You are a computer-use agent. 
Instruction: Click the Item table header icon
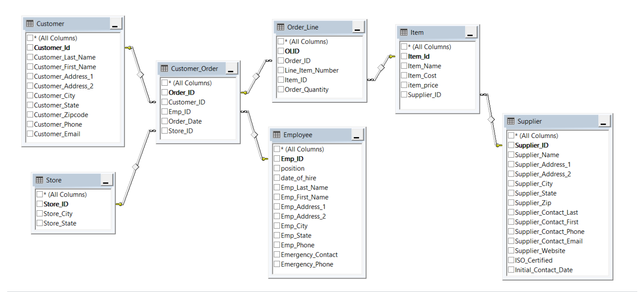[404, 32]
